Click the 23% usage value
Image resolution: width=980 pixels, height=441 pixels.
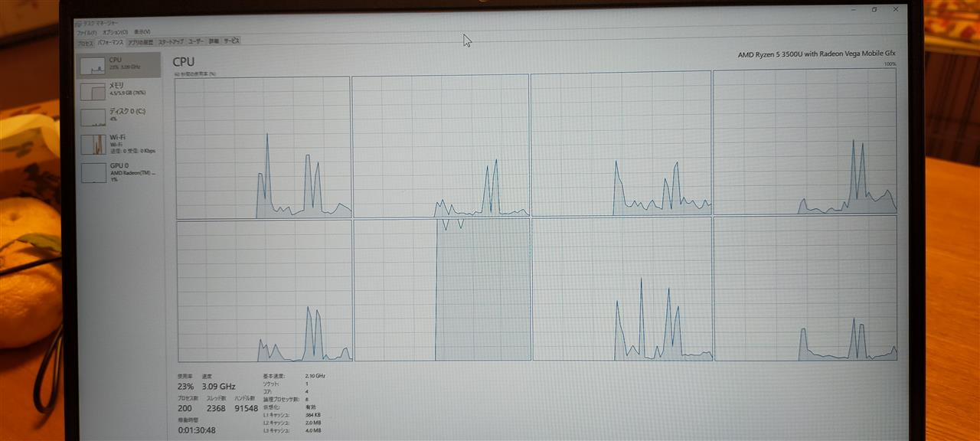(185, 387)
